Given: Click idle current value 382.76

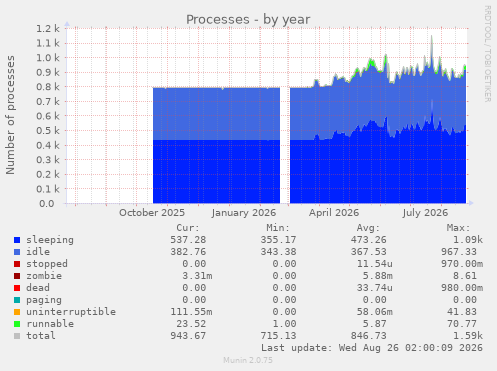Looking at the screenshot, I should click(188, 252).
